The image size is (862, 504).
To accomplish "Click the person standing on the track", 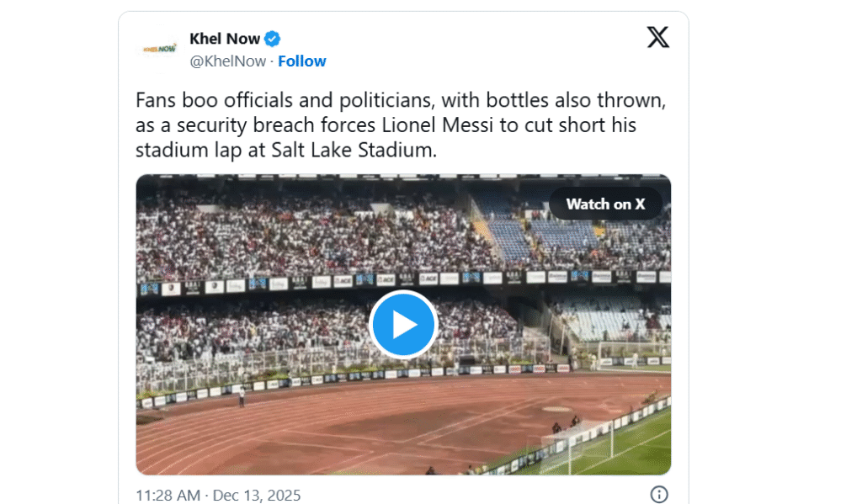I will (242, 395).
